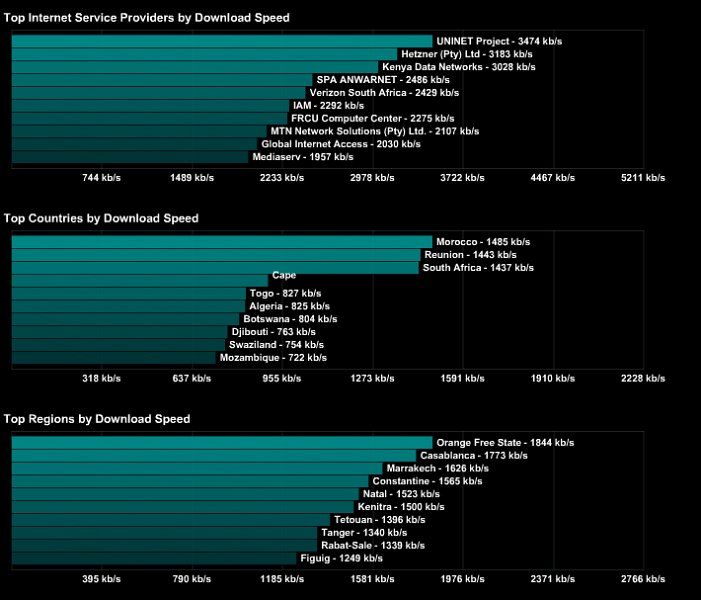Select the Hetzner (Pty) Ltd - 3183 kb/s label

tap(467, 54)
